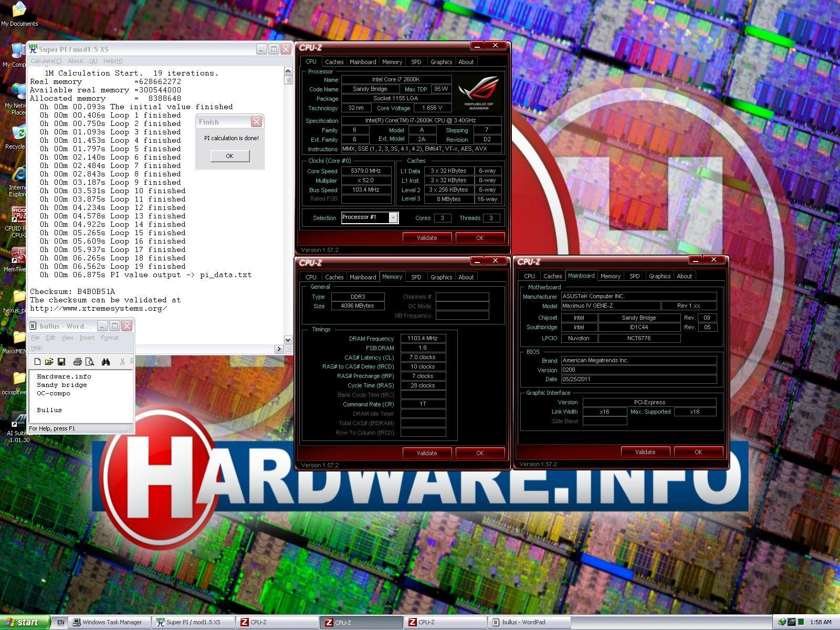This screenshot has width=840, height=630.
Task: Click Validate in Mainboard CPU-Z window
Action: click(645, 452)
